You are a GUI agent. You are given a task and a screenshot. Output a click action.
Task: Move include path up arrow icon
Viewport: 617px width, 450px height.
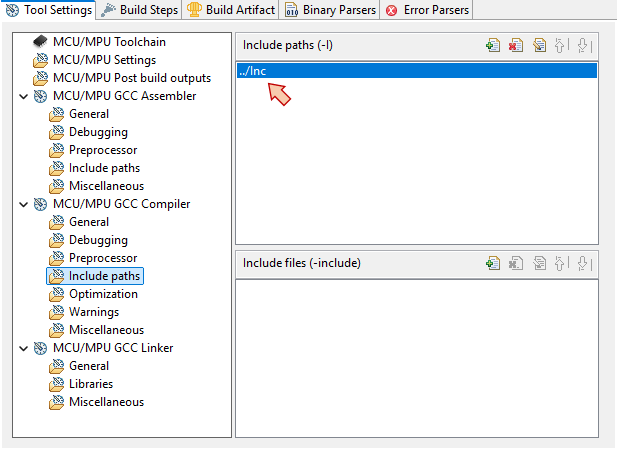point(561,46)
